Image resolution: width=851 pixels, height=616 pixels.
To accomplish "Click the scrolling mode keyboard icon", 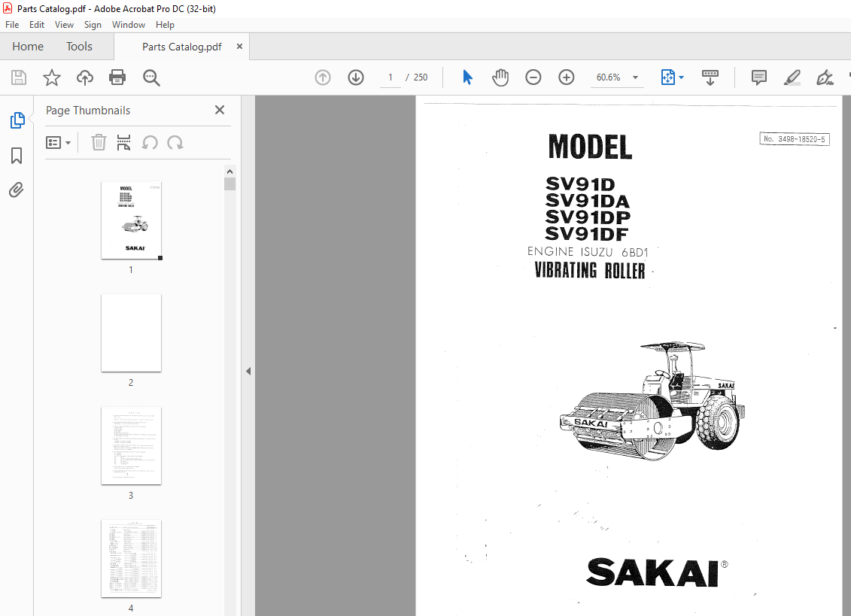I will (x=710, y=77).
